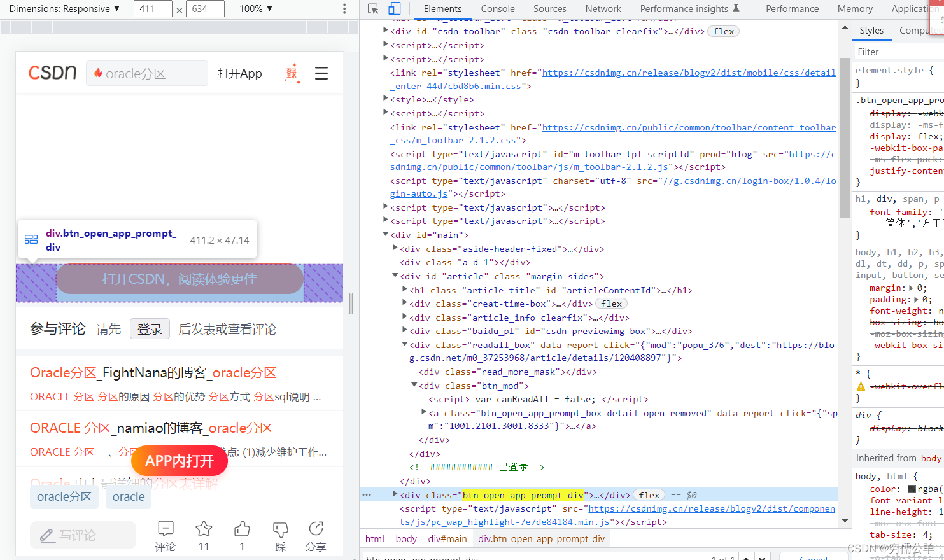The height and width of the screenshot is (560, 944).
Task: Open ORACLE 分区_namiao的博客 article link
Action: coord(151,428)
